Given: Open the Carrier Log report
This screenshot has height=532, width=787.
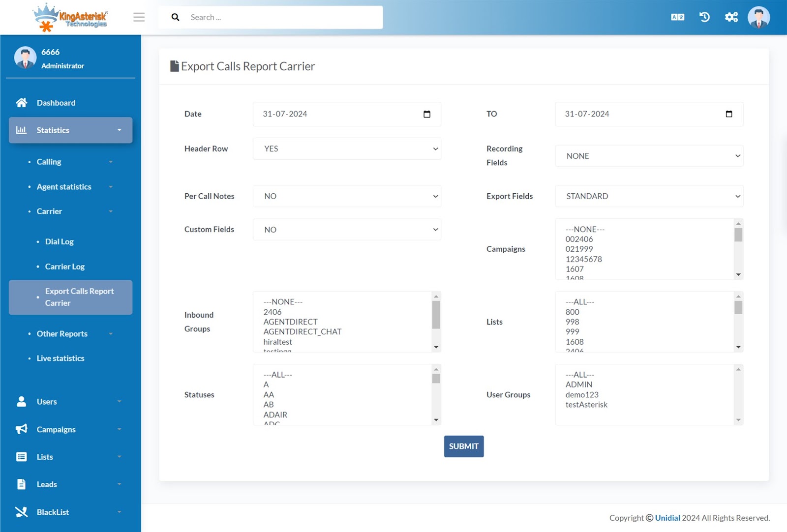Looking at the screenshot, I should tap(65, 266).
